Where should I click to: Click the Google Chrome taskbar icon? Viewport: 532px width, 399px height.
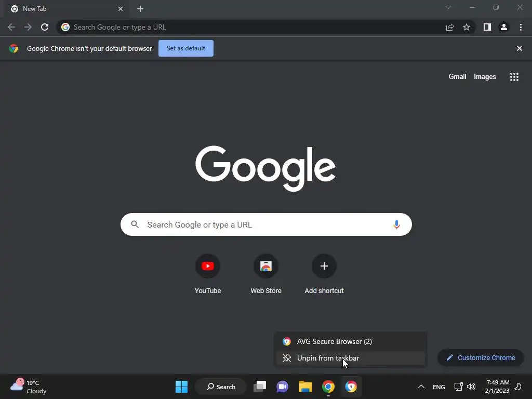click(328, 387)
